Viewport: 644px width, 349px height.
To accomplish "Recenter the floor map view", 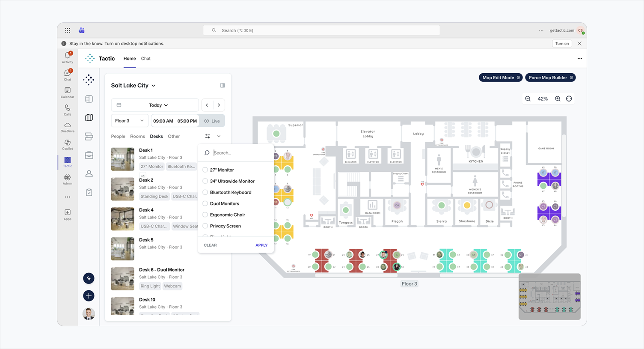I will (569, 98).
